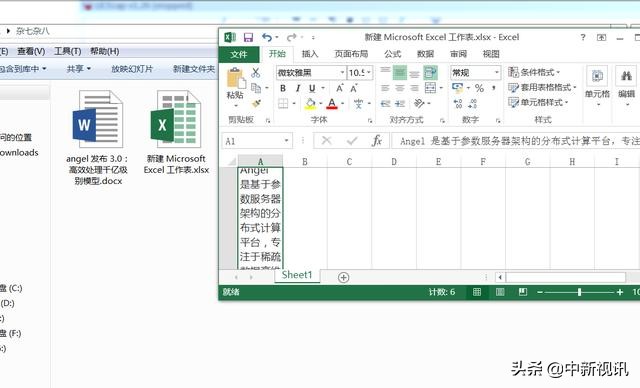Click the Font Color red A icon
640x388 pixels.
332,104
